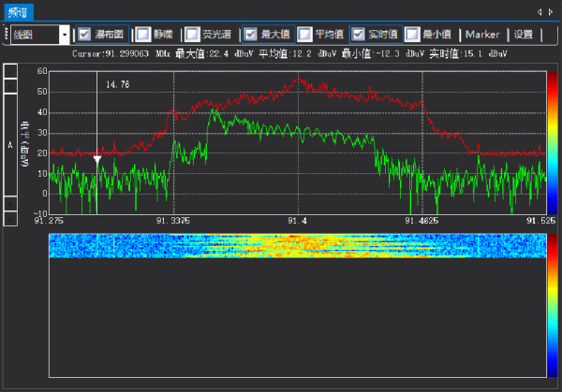Click the 实时值:15.1 dBuV readout
Image resolution: width=562 pixels, height=392 pixels.
468,54
